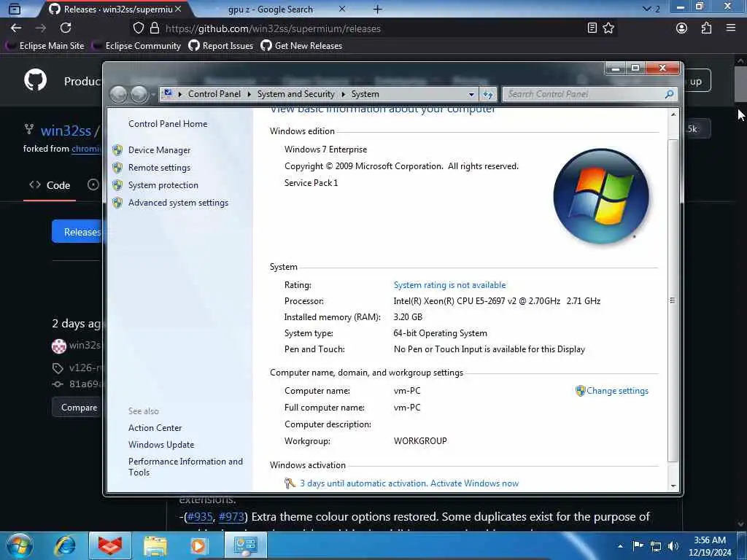The height and width of the screenshot is (560, 747).
Task: Click Control Panel refresh button
Action: [x=488, y=94]
